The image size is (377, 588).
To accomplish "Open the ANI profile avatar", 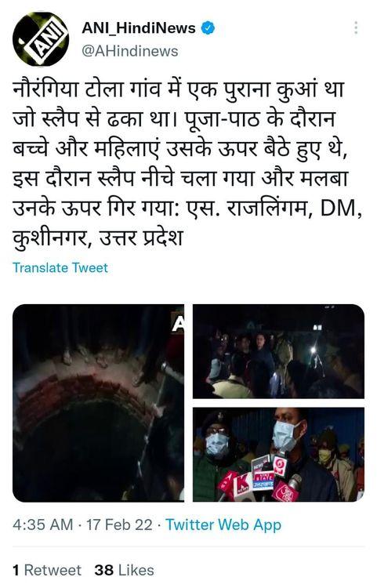I will pyautogui.click(x=41, y=38).
